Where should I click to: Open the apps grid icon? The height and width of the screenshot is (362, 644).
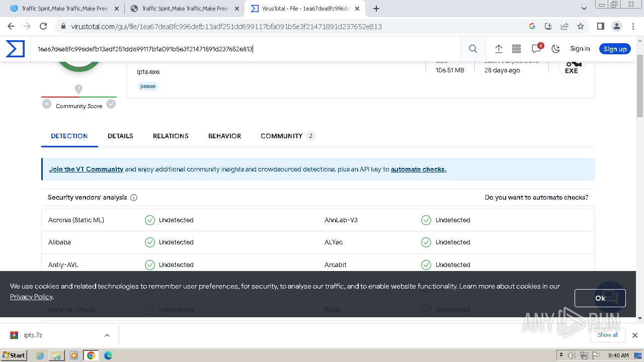click(516, 49)
